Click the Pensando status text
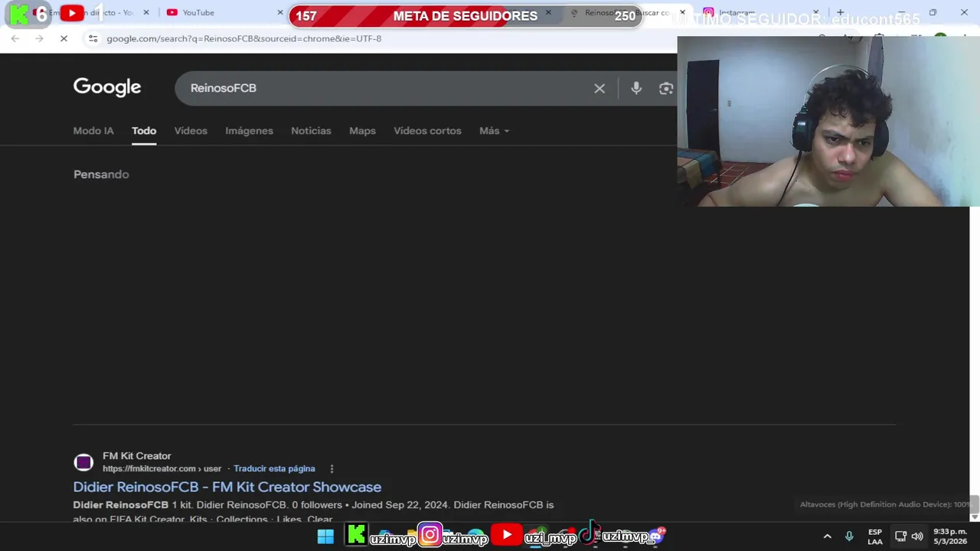This screenshot has width=980, height=551. tap(101, 174)
